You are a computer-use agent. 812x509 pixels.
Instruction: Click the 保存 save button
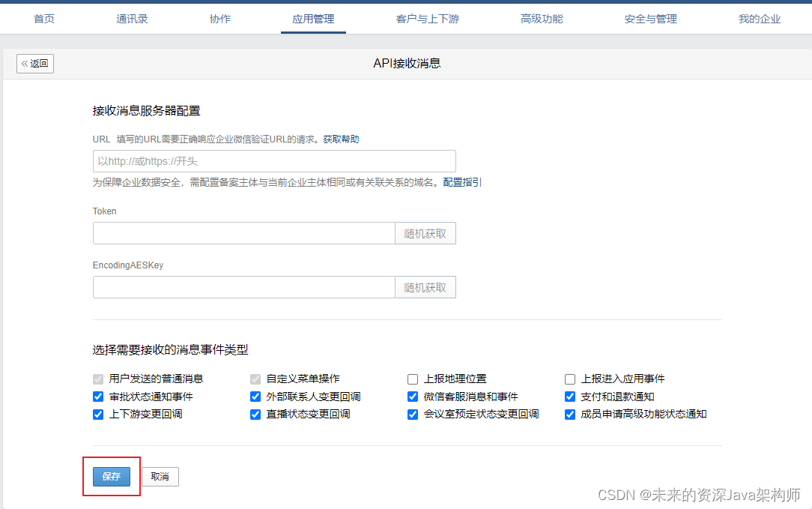112,476
